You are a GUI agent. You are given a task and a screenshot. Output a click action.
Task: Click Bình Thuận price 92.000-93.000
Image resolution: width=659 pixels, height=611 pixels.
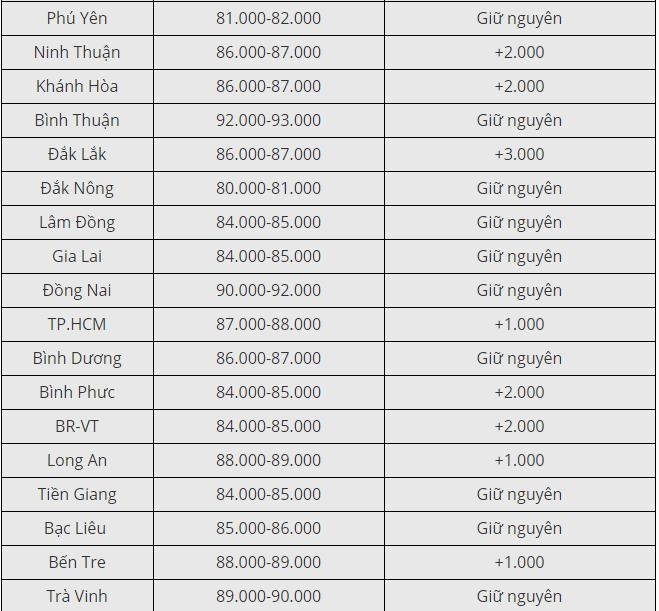point(269,121)
